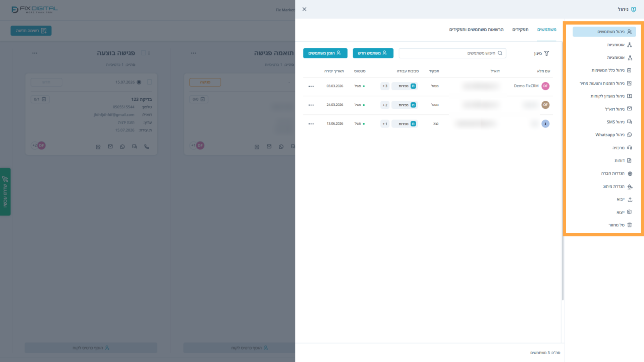
Task: Click the '+2' DF assignee avatar on 'בדיקה 123' card
Action: point(39,146)
